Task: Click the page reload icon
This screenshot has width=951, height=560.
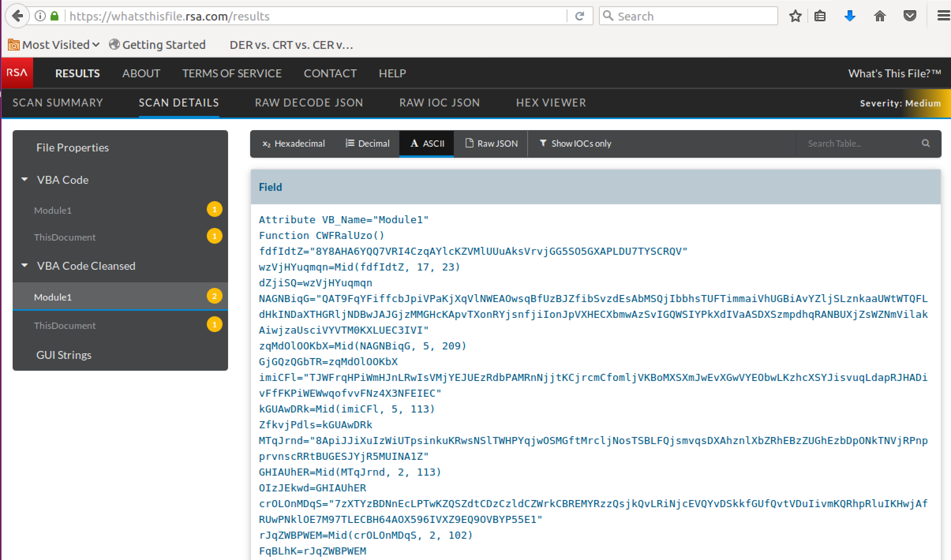Action: [x=579, y=16]
